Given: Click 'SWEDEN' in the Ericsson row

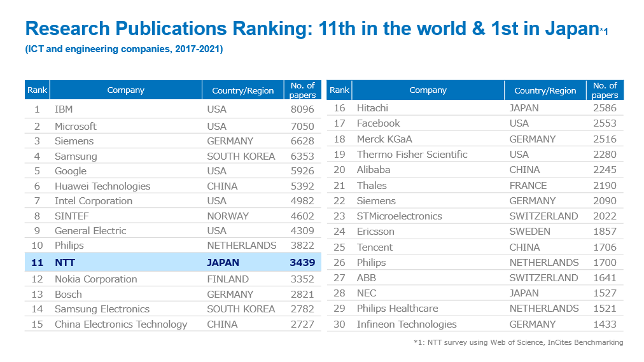Looking at the screenshot, I should pyautogui.click(x=530, y=232).
